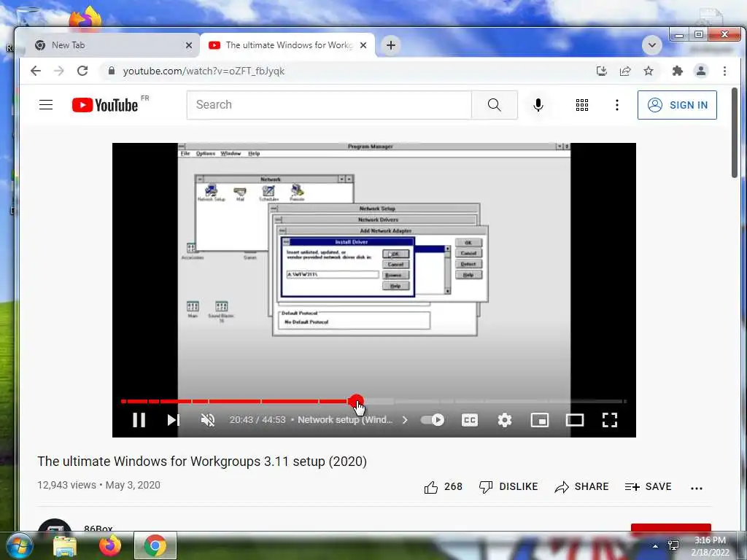Click the SHARE button
This screenshot has height=560, width=747.
581,486
